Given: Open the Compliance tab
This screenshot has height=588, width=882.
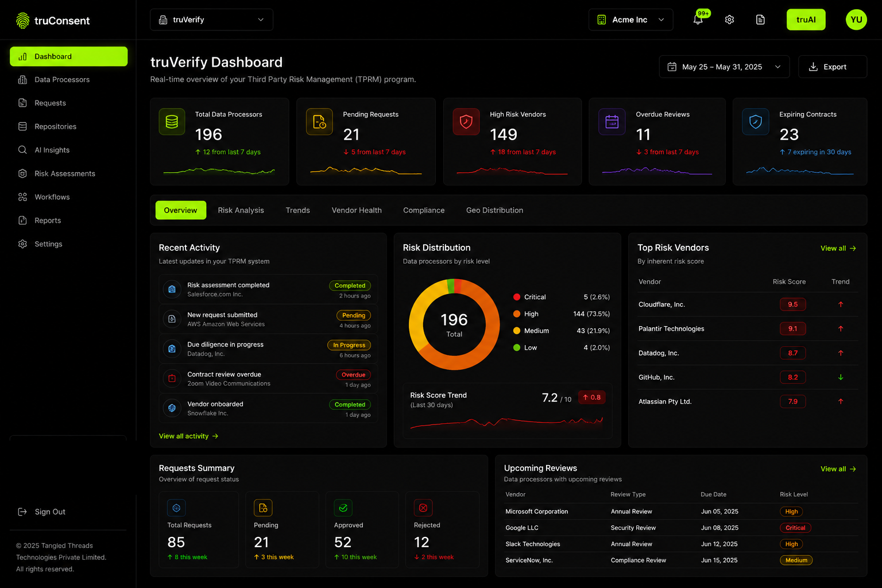Looking at the screenshot, I should pyautogui.click(x=424, y=210).
